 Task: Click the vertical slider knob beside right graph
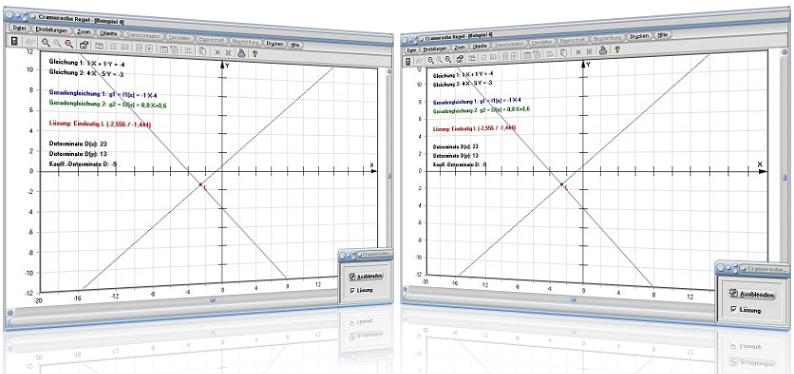(784, 178)
